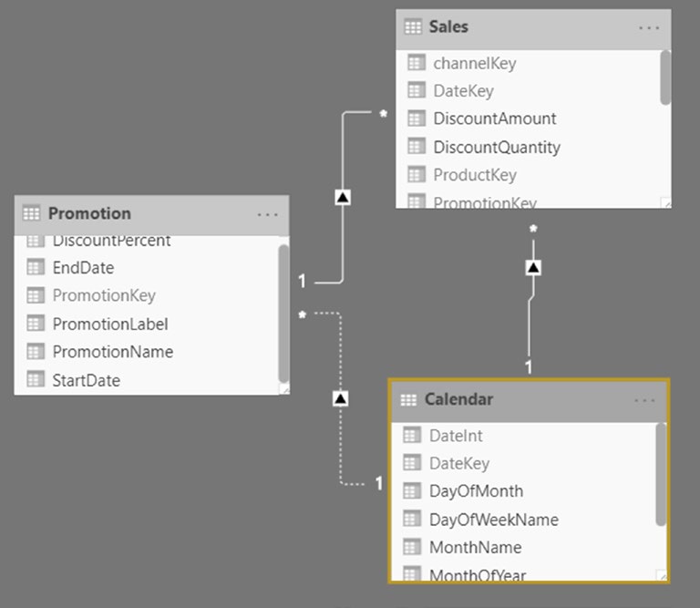Open the Promotion table options ellipsis
700x608 pixels.
click(267, 215)
